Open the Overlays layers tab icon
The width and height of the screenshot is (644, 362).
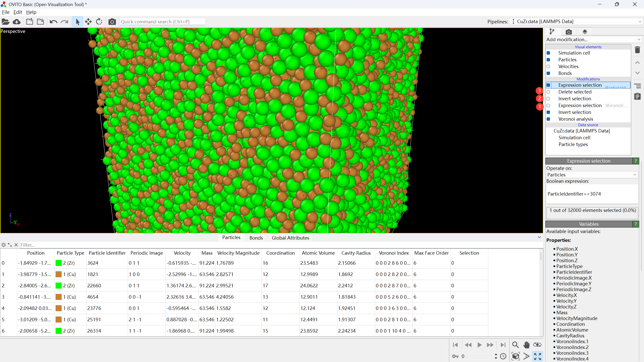point(585,32)
